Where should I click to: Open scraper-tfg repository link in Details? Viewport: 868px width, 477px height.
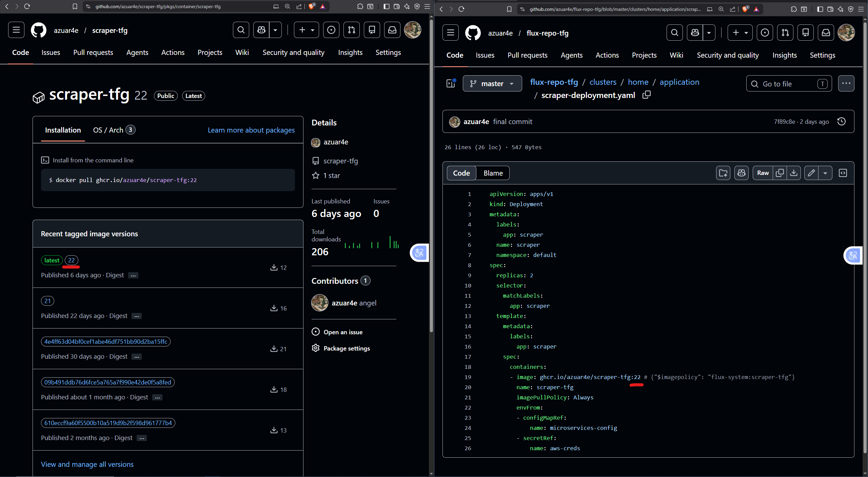coord(341,161)
